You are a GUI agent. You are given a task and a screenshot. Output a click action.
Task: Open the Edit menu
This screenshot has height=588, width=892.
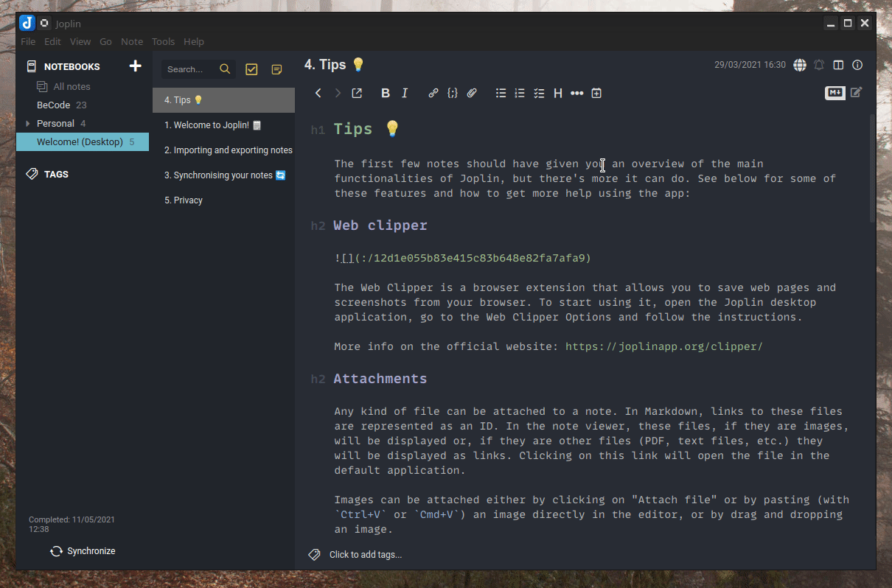(52, 42)
